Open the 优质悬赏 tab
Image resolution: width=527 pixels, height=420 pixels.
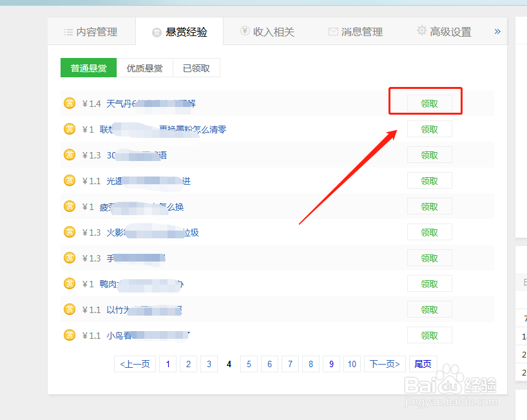coord(145,68)
